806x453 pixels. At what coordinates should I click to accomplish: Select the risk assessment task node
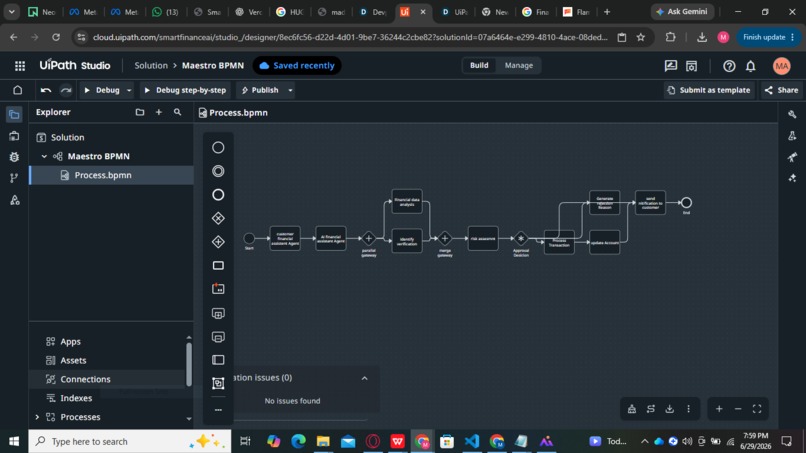[483, 239]
